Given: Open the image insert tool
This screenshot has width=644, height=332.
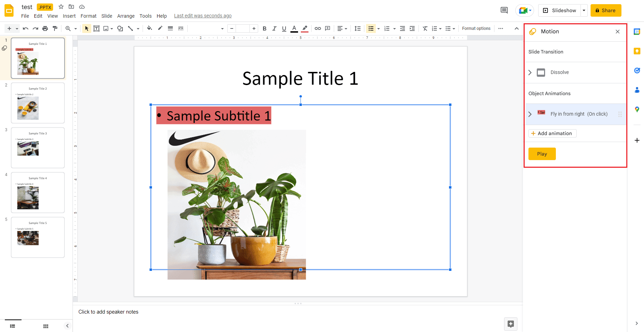Looking at the screenshot, I should pyautogui.click(x=105, y=28).
